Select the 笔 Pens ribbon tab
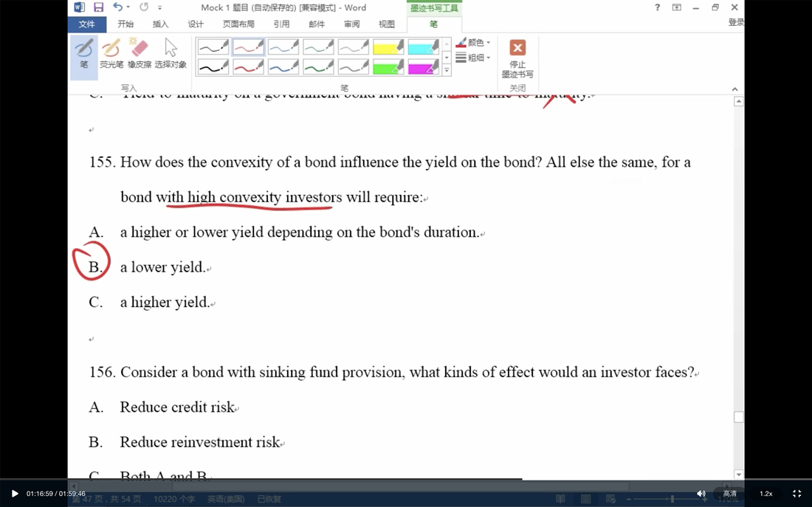812x507 pixels. pos(434,24)
